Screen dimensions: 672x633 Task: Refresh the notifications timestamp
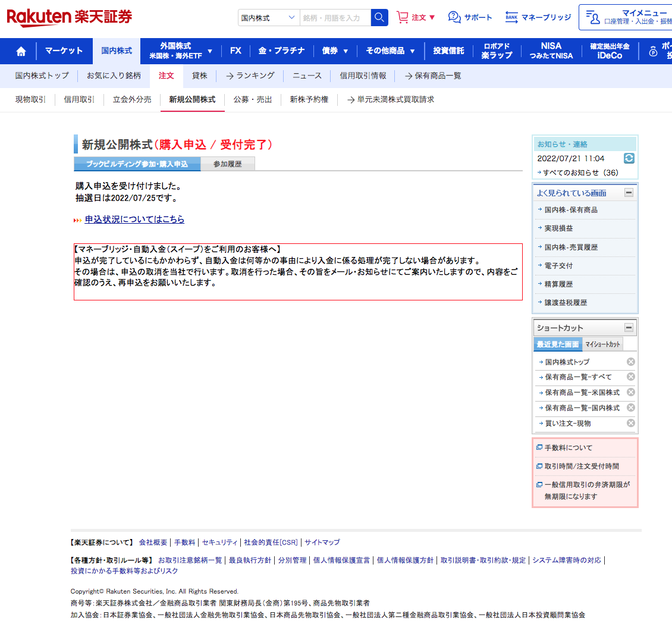[629, 158]
